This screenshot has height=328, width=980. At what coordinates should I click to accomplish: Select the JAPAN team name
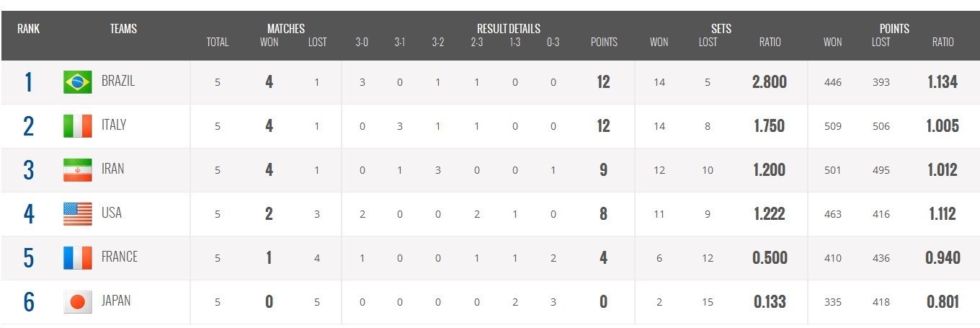116,301
